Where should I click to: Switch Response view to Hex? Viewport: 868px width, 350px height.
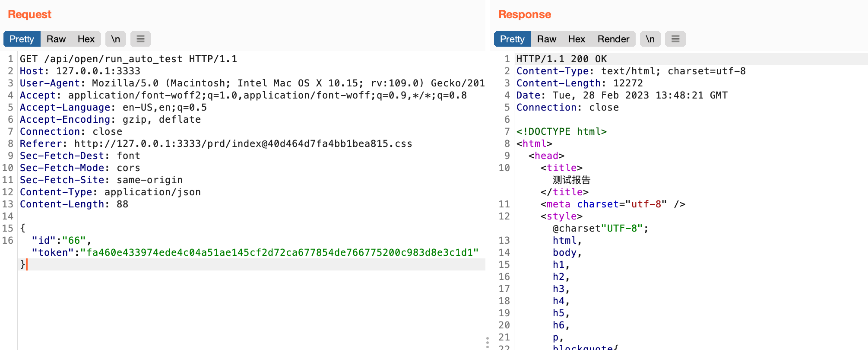coord(577,39)
